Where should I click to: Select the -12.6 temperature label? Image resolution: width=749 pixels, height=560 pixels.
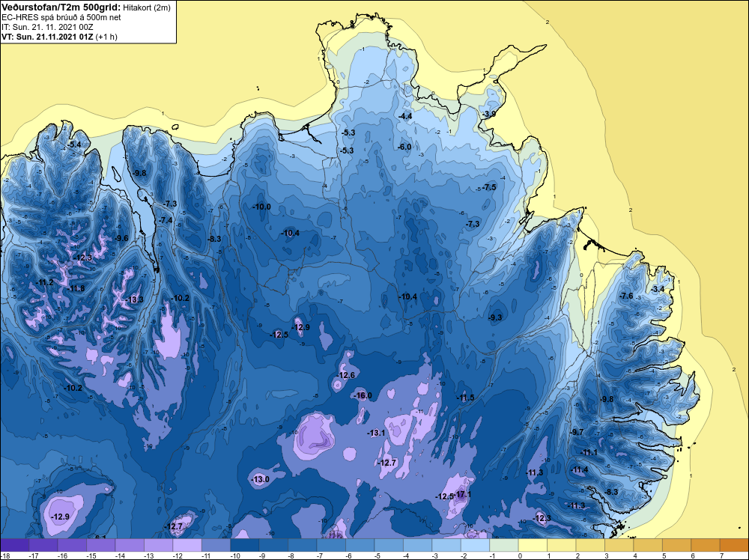click(x=346, y=375)
